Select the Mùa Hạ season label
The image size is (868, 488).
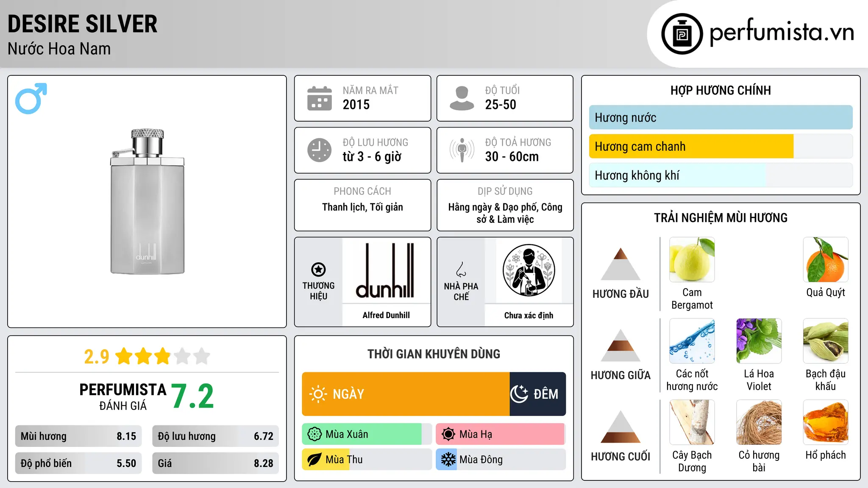tap(476, 434)
